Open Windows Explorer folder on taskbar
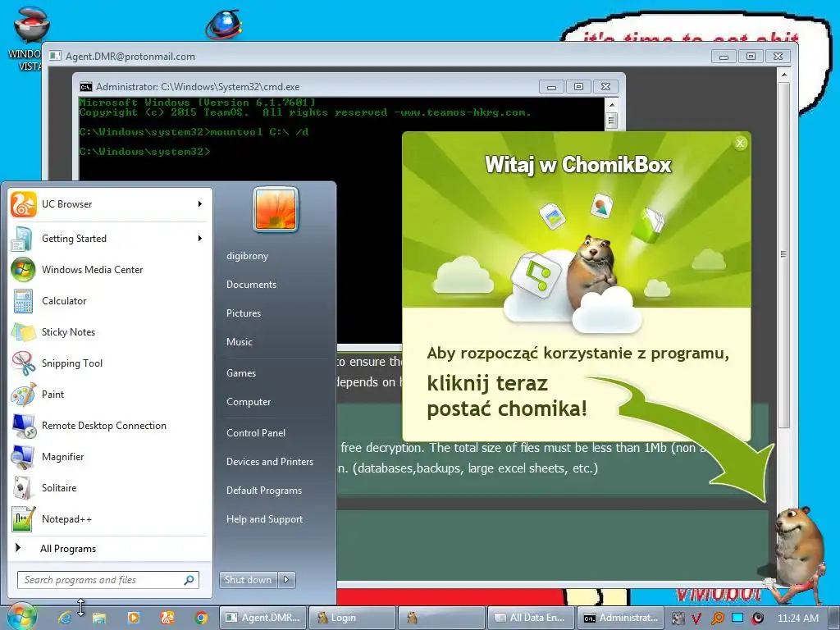This screenshot has height=630, width=840. pos(99,618)
